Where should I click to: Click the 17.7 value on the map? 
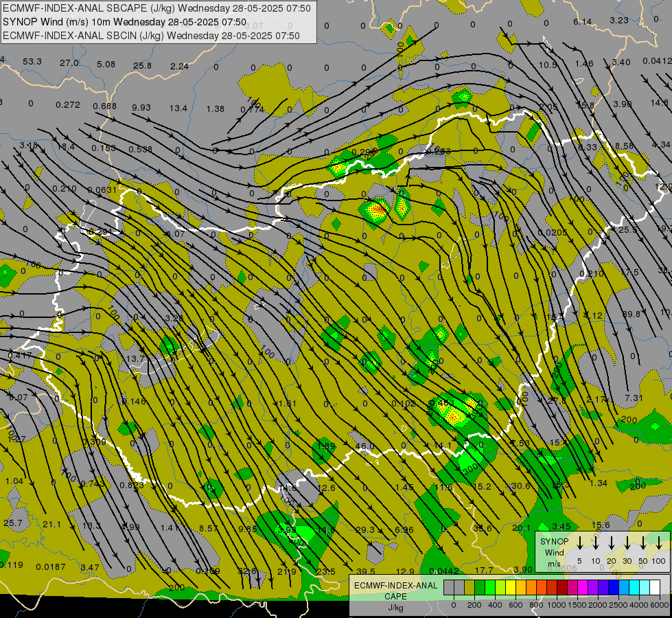point(484,571)
